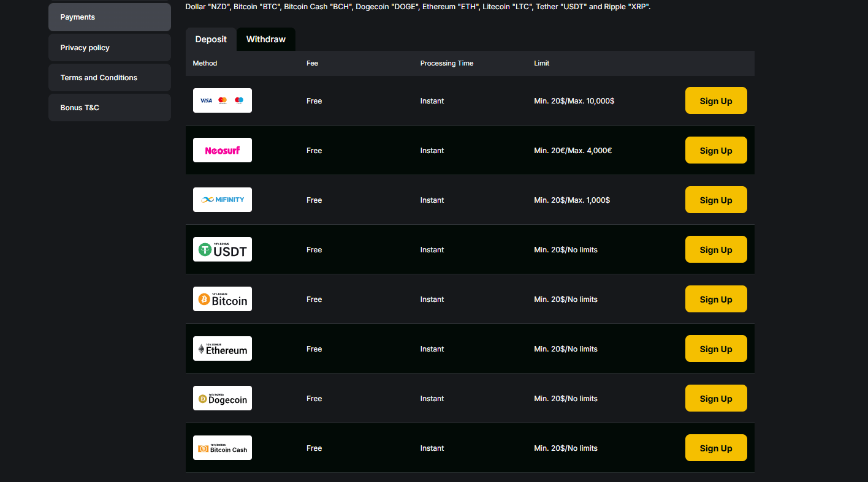Sign Up in the Bitcoin row
This screenshot has height=482, width=868.
[x=716, y=299]
